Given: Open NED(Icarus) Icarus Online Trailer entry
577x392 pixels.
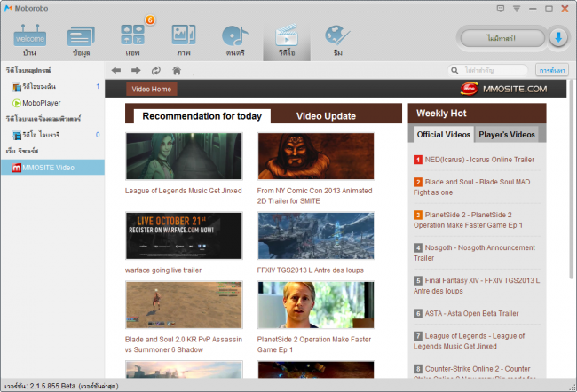Looking at the screenshot, I should 479,160.
